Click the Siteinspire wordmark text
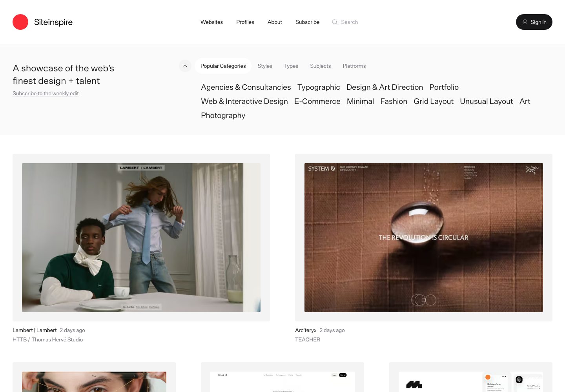Viewport: 565px width, 392px height. (x=53, y=22)
